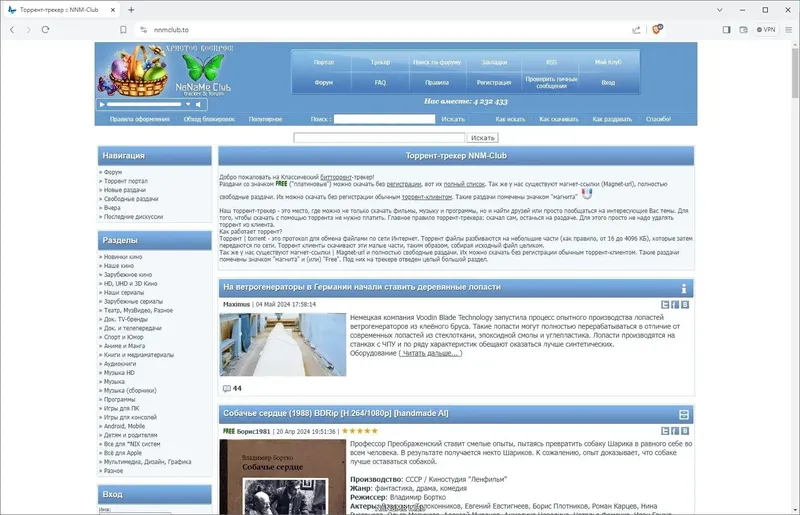The height and width of the screenshot is (515, 800).
Task: Open the Мой Клуб menu item
Action: point(608,62)
